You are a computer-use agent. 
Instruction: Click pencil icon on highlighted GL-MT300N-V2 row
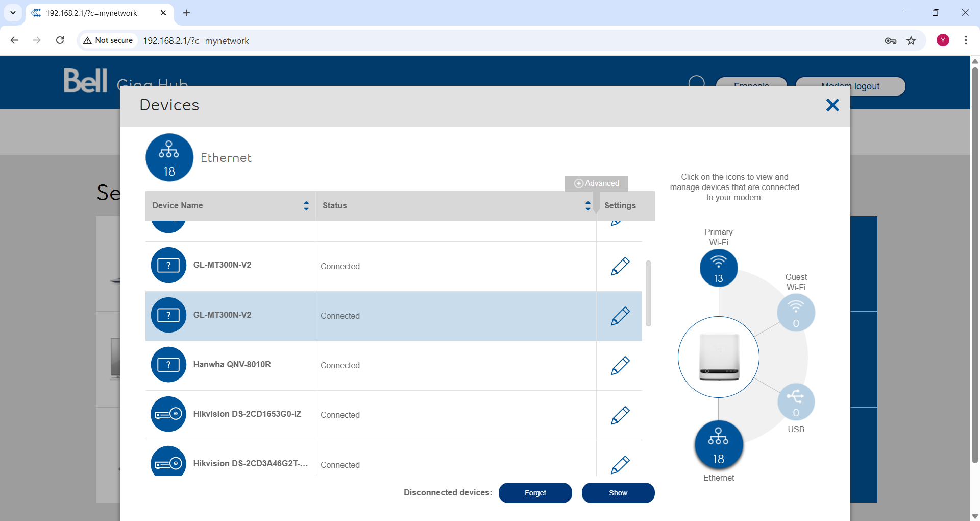(x=620, y=316)
